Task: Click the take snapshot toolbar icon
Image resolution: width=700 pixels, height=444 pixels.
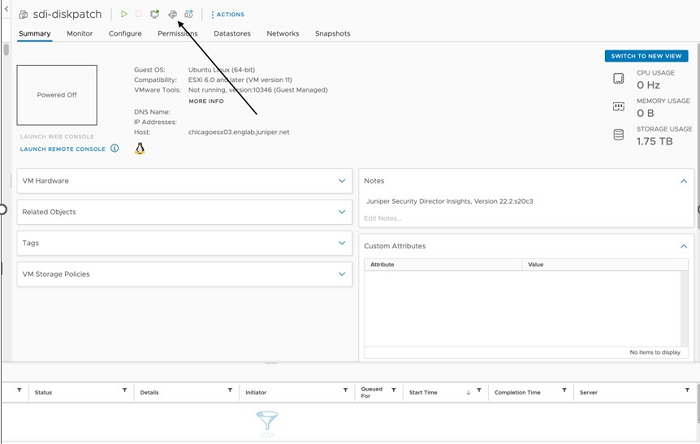Action: [x=189, y=14]
